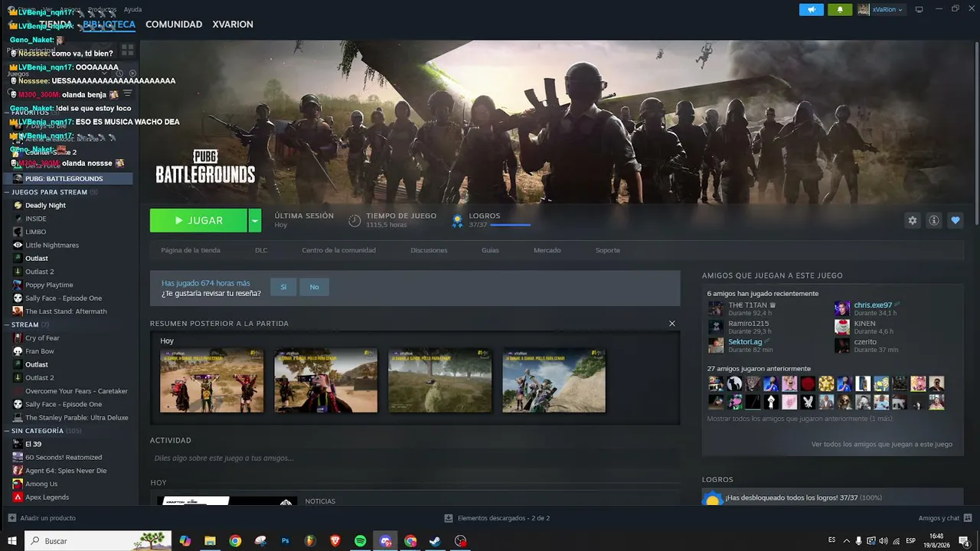Open the XVARION profile navigation menu

(233, 24)
